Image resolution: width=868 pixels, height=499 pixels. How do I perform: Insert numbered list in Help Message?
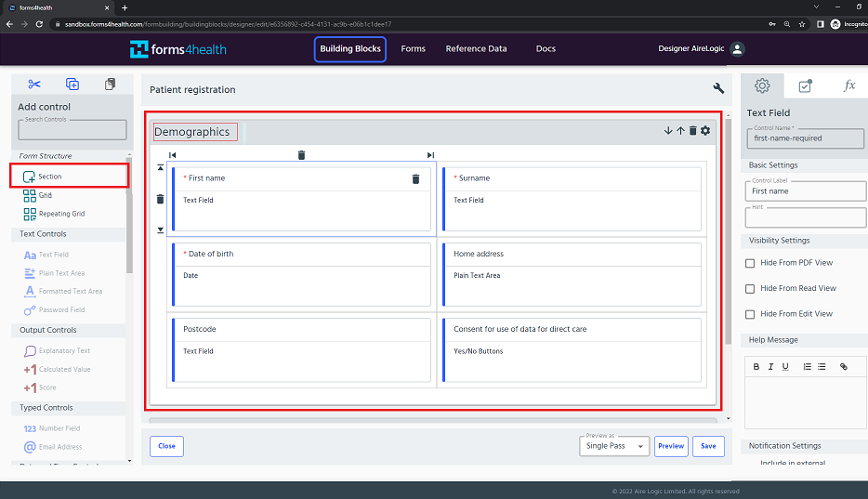[807, 366]
